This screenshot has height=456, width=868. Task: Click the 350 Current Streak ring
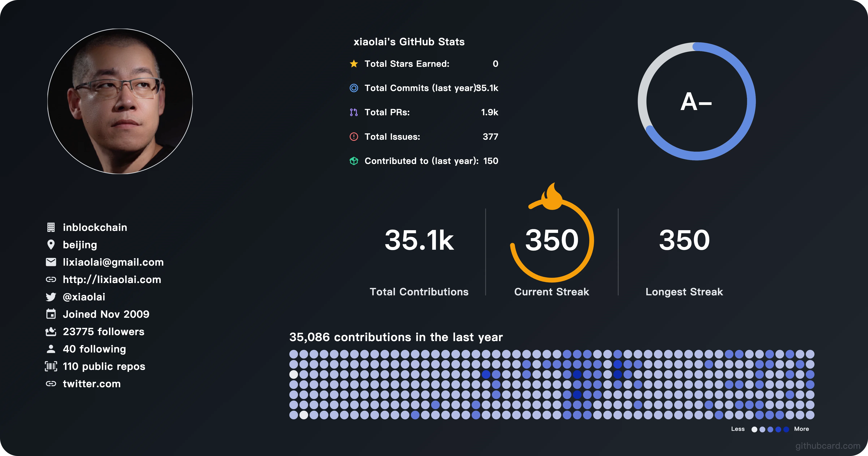[552, 240]
